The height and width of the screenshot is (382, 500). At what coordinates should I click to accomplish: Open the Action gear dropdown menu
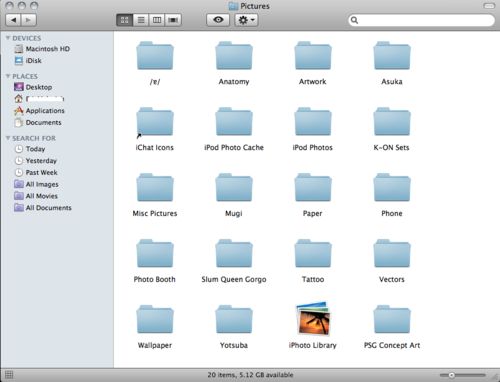click(x=246, y=20)
